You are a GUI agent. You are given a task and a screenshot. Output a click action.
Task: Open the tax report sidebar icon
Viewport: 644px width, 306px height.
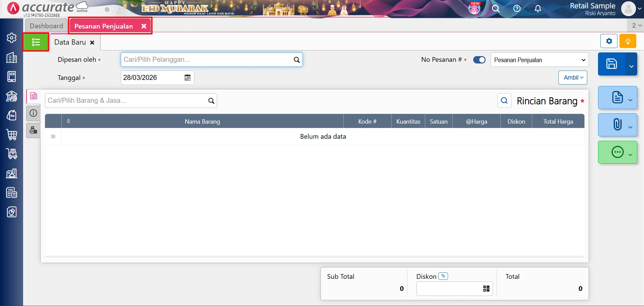[x=12, y=193]
